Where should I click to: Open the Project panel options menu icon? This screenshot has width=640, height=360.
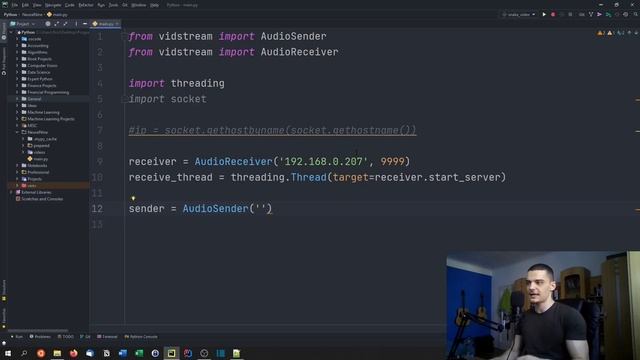pos(76,24)
